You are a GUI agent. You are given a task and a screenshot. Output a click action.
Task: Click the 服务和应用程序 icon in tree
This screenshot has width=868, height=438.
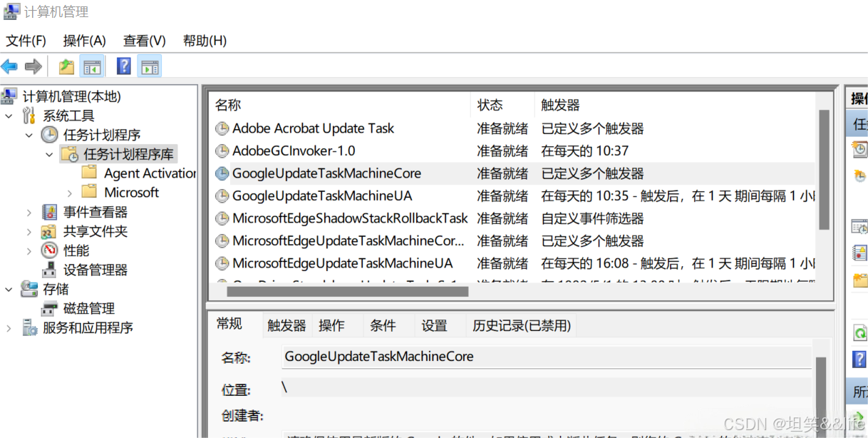[x=29, y=327]
